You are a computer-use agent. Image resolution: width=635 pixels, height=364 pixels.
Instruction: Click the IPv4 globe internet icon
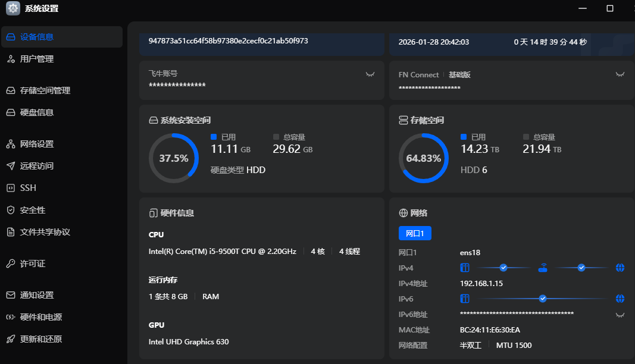[x=620, y=268]
